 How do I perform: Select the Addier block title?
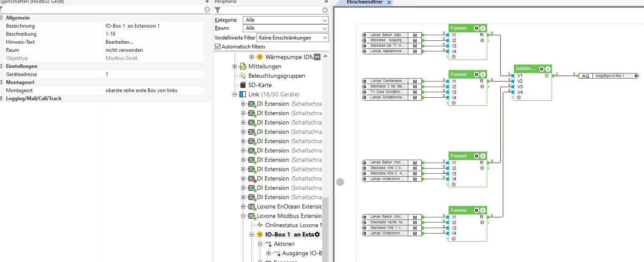(526, 69)
